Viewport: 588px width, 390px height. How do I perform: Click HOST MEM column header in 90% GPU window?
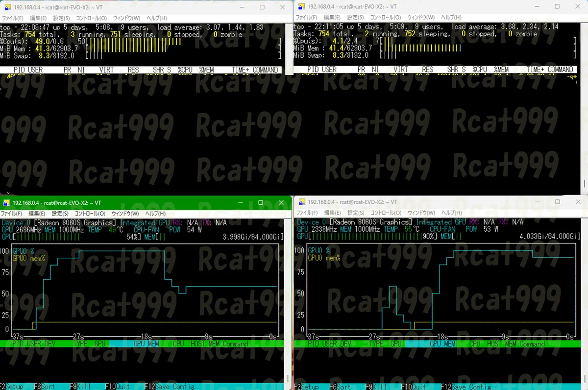coord(501,344)
